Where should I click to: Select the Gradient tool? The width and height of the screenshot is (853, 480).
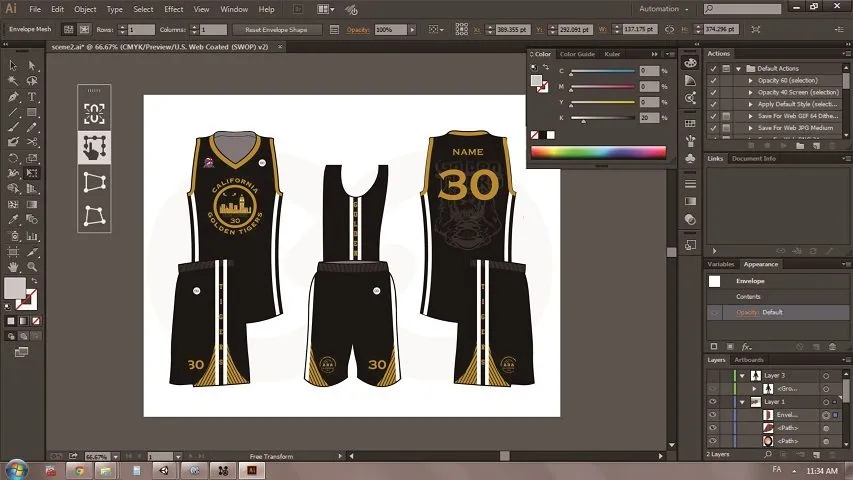pyautogui.click(x=32, y=205)
